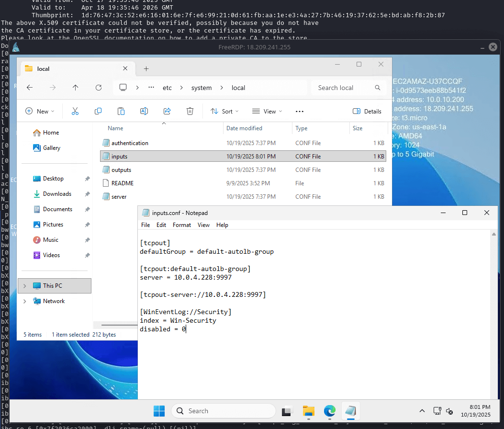Open the File menu in Notepad

pyautogui.click(x=146, y=225)
